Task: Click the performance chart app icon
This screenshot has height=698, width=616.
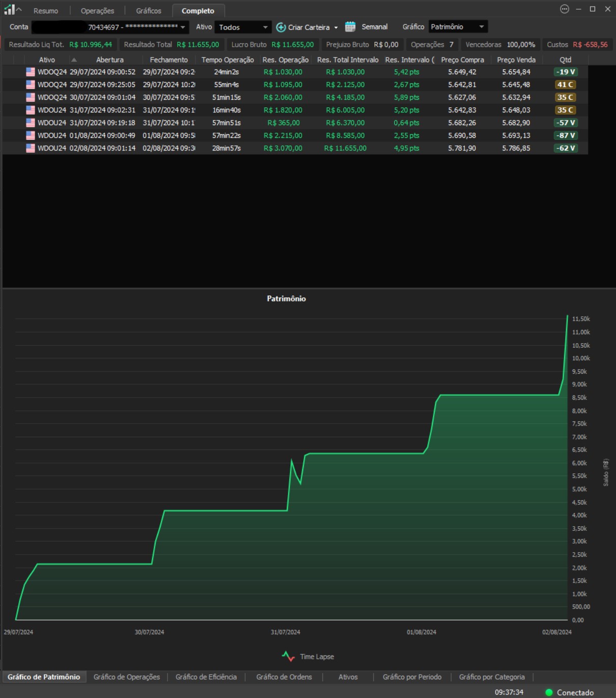Action: point(9,10)
